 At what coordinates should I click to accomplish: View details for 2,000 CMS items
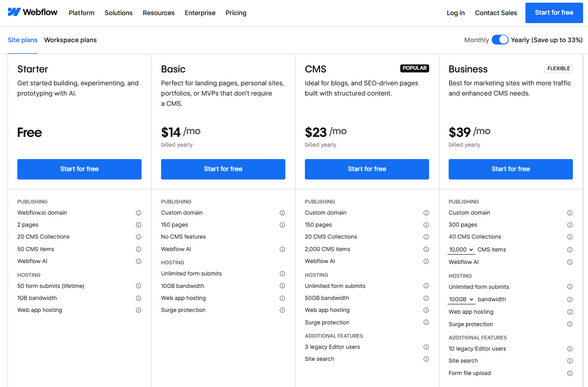(426, 249)
